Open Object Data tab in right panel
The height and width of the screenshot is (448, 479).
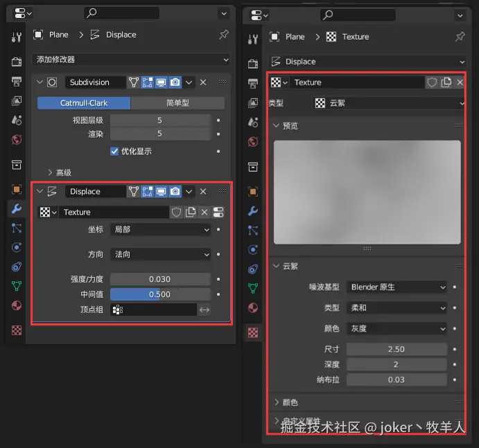coord(252,288)
